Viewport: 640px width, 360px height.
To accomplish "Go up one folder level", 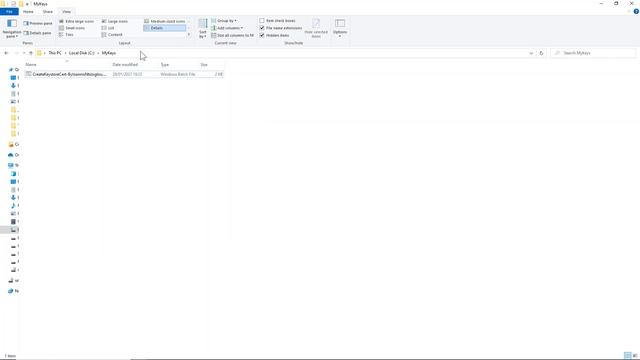I will (31, 53).
